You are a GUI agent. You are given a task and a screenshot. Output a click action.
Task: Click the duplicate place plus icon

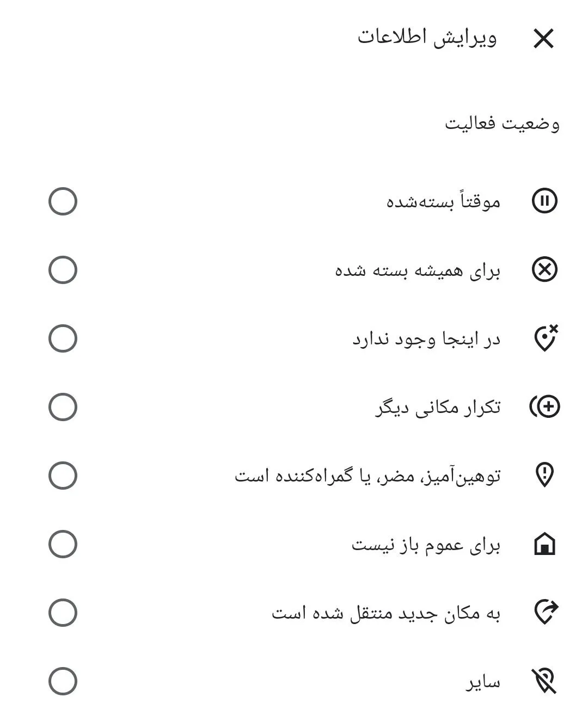[544, 406]
